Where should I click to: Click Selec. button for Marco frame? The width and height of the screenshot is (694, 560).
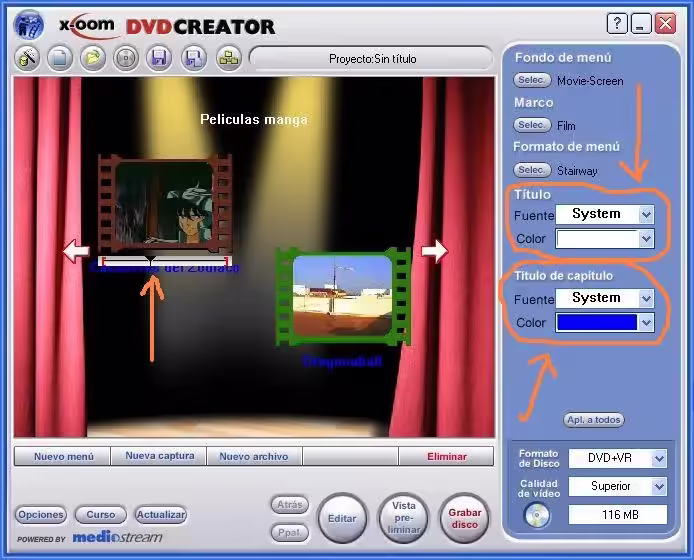pyautogui.click(x=532, y=125)
